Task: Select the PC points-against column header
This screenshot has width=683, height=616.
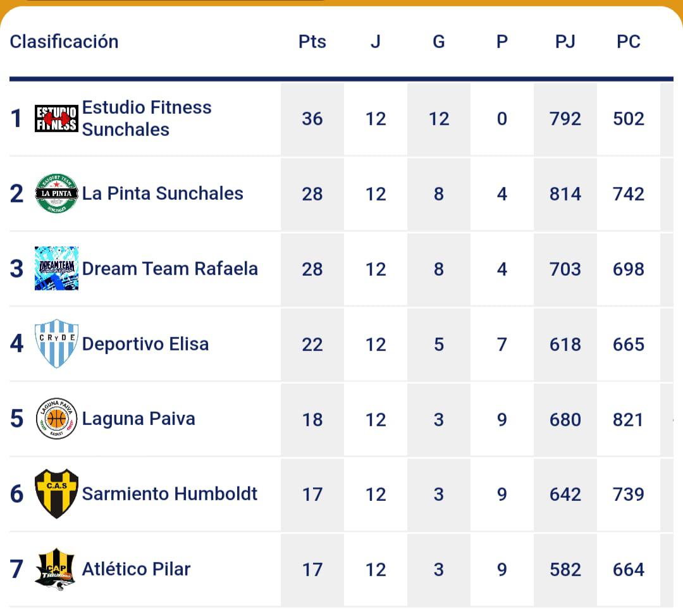Action: click(x=629, y=42)
